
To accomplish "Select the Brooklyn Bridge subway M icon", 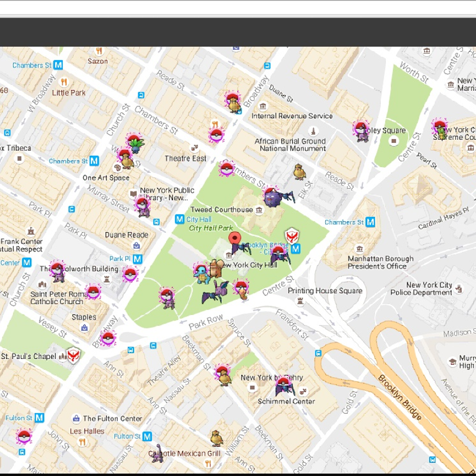I will [296, 249].
